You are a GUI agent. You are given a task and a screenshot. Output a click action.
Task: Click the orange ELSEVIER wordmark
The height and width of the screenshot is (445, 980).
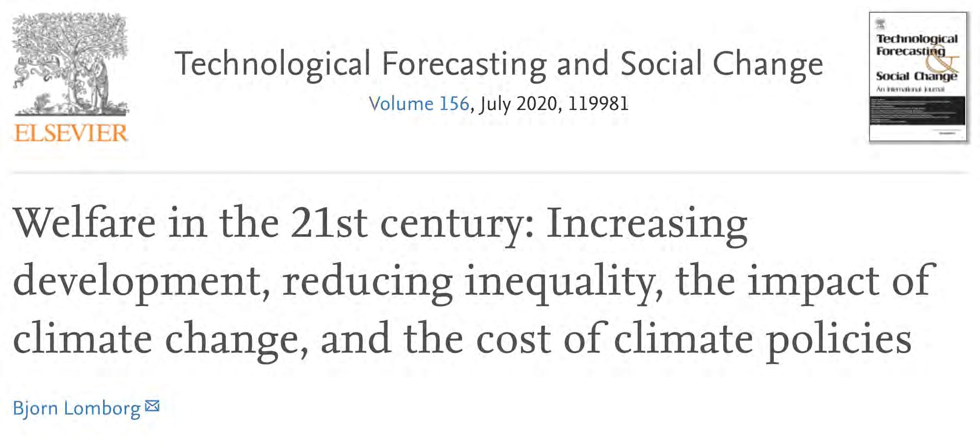click(x=71, y=133)
